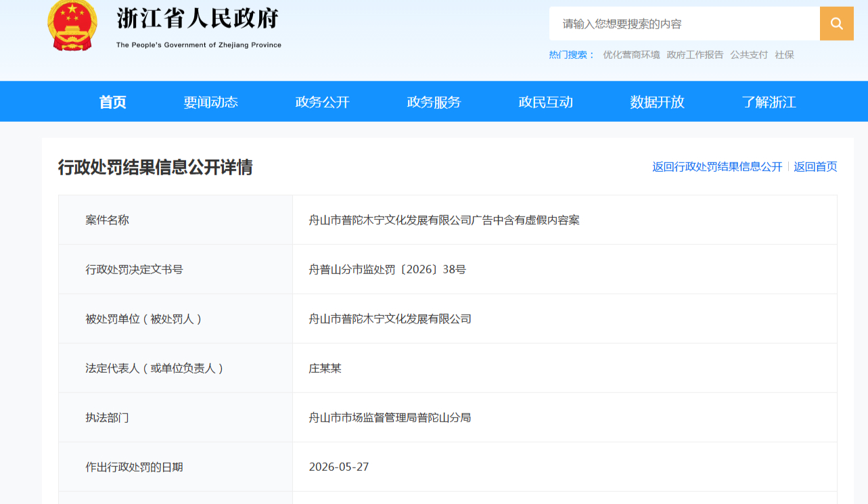Select the representative name 庄某某
868x504 pixels.
[x=325, y=368]
